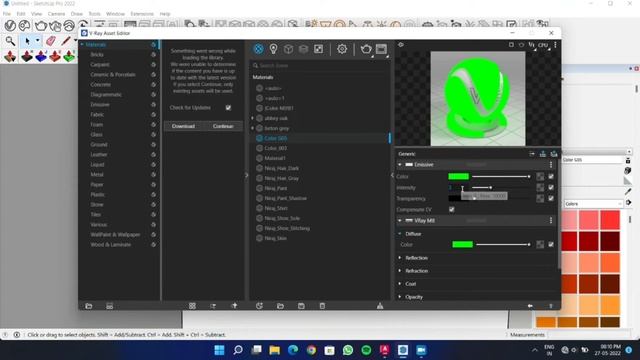Click the CPU engine selector in the preview

pyautogui.click(x=543, y=45)
